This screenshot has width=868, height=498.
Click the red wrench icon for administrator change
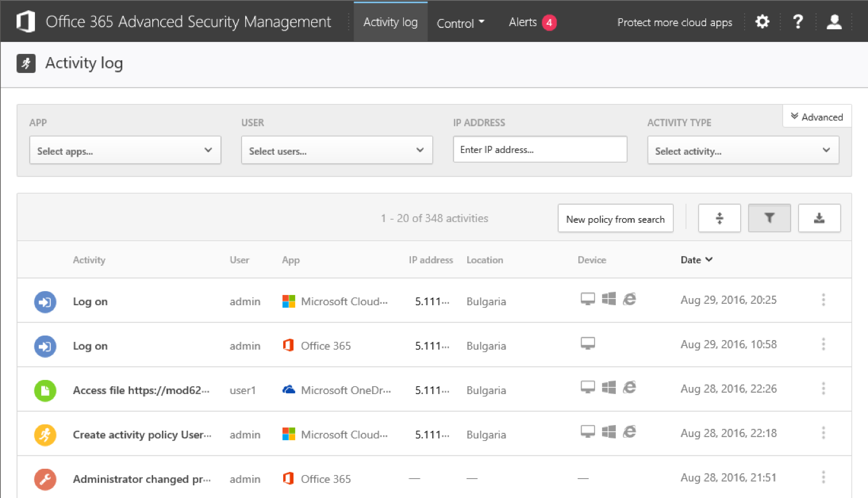(x=44, y=479)
